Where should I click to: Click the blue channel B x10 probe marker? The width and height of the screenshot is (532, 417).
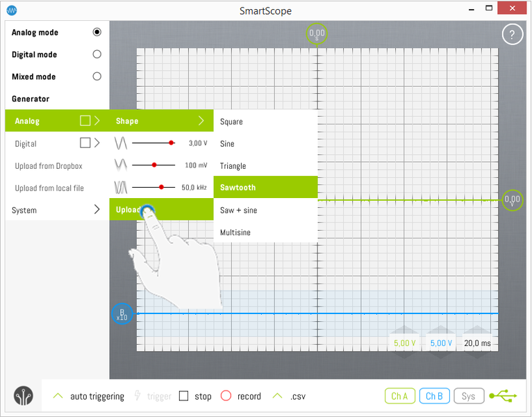pos(122,314)
